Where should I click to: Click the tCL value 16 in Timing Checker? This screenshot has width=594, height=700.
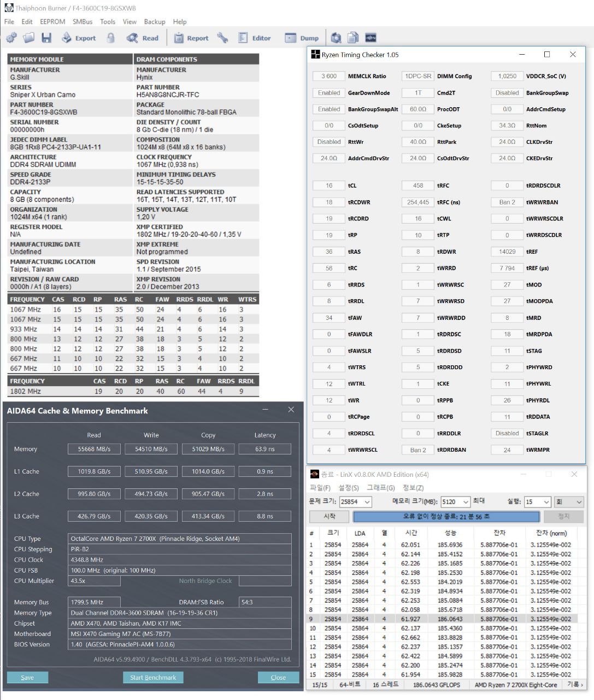point(329,185)
